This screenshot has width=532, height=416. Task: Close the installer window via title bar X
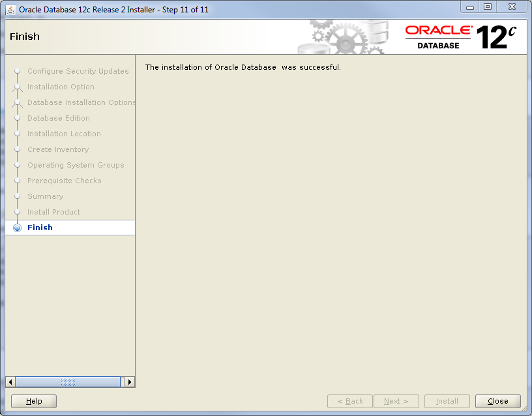(x=512, y=7)
